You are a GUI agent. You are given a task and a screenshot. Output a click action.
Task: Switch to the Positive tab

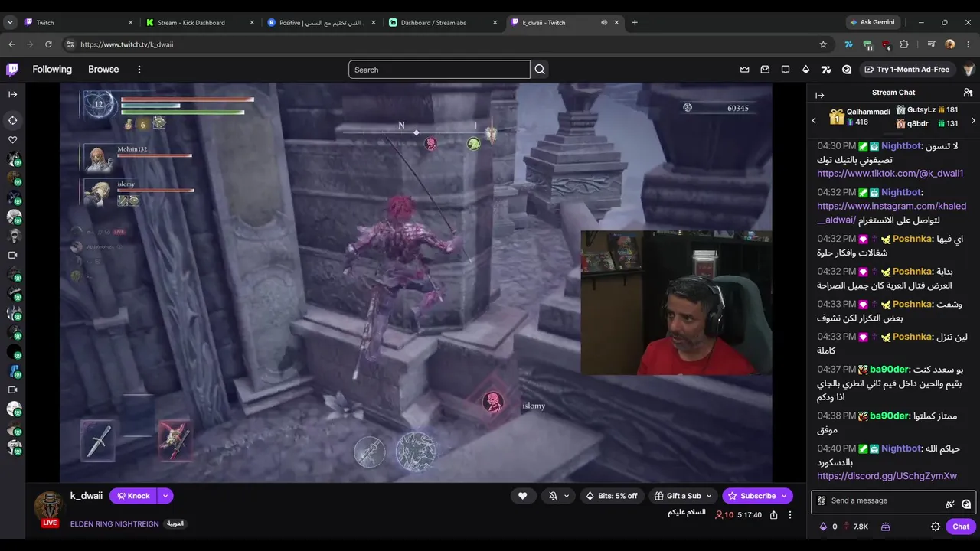pyautogui.click(x=322, y=22)
